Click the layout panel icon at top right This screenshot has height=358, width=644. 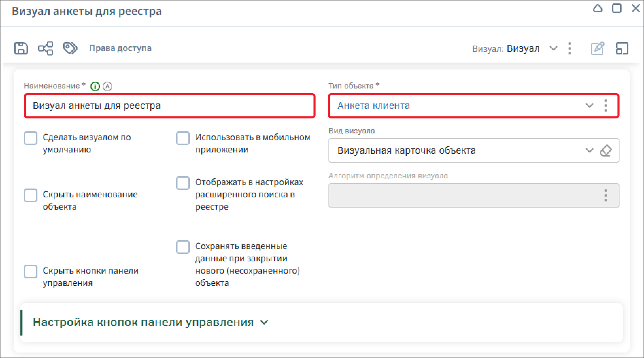(x=622, y=49)
